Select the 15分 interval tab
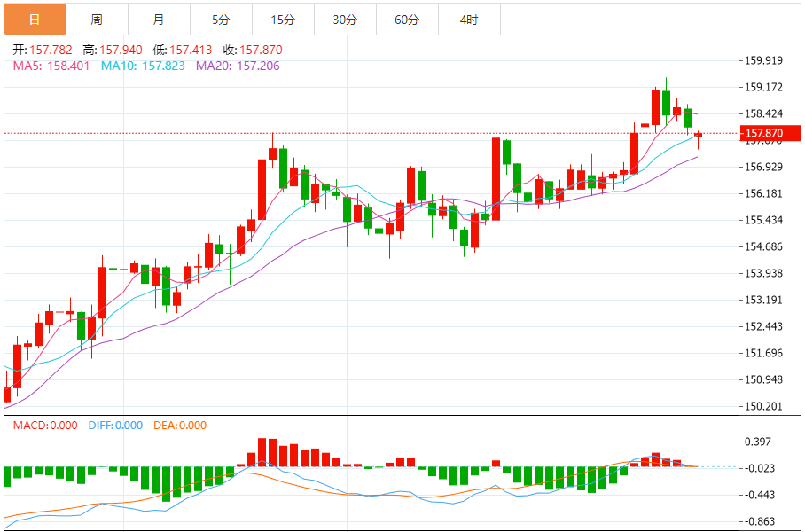 coord(283,19)
